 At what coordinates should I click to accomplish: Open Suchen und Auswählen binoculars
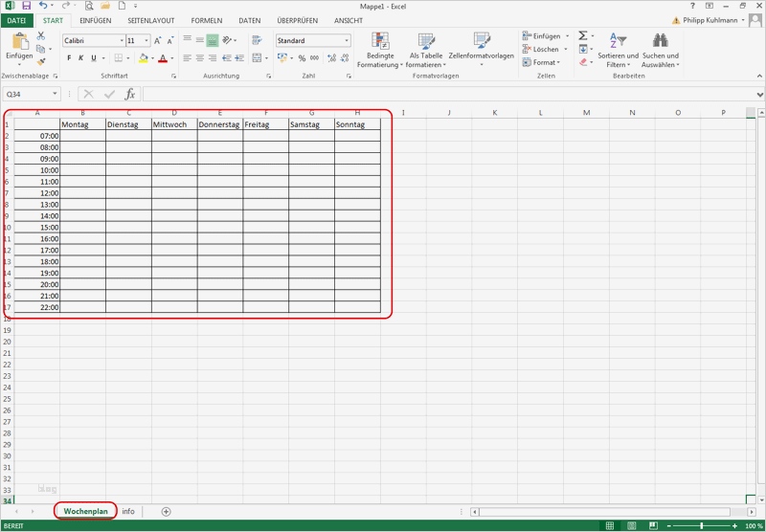click(x=660, y=51)
